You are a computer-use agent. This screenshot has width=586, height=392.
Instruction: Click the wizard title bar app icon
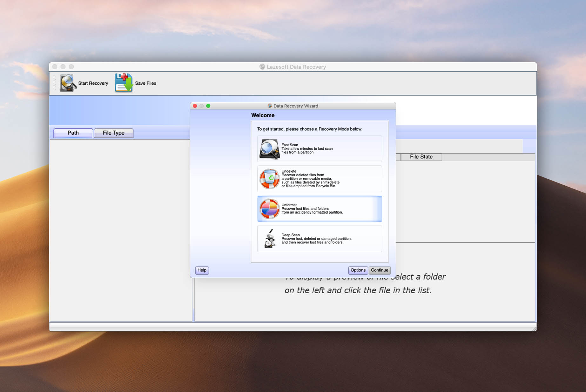coord(270,106)
